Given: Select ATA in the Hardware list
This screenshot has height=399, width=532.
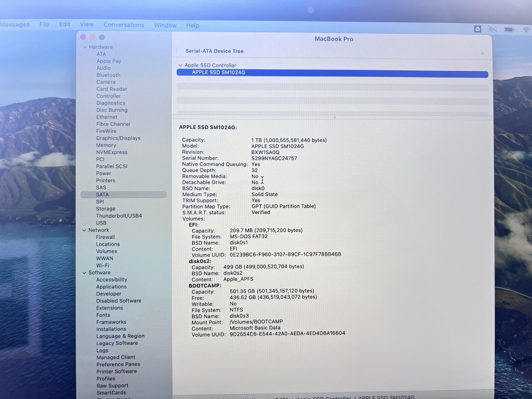Looking at the screenshot, I should (x=101, y=54).
